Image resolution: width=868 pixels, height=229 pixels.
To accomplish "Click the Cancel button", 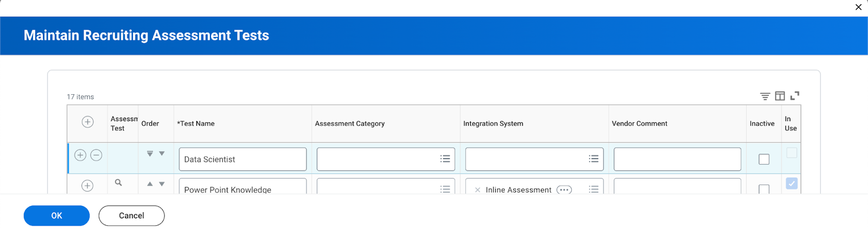I will [131, 215].
